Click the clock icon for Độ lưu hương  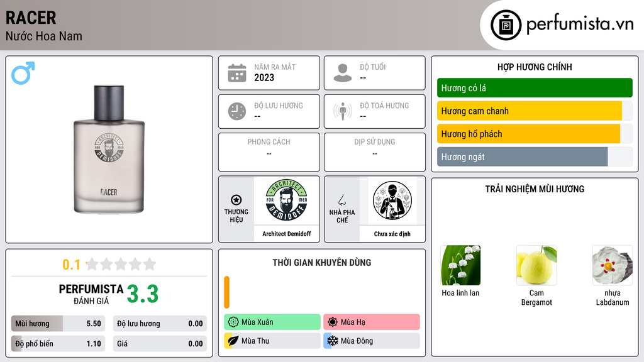click(x=237, y=111)
